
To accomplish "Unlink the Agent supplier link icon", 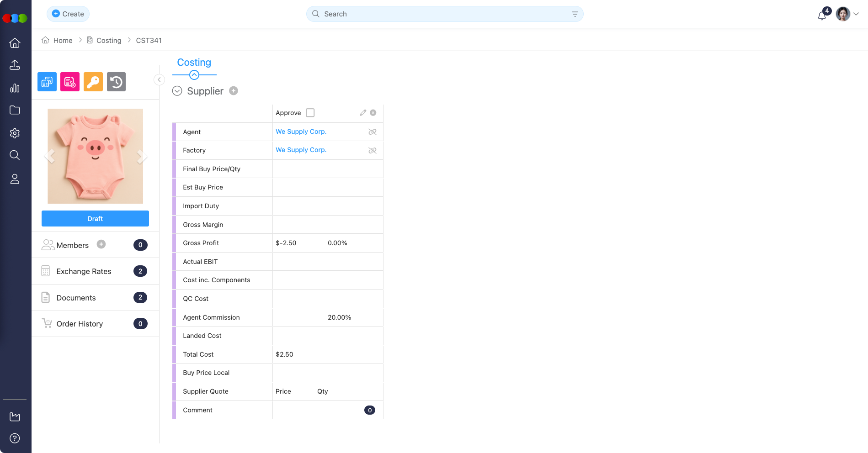I will [373, 132].
